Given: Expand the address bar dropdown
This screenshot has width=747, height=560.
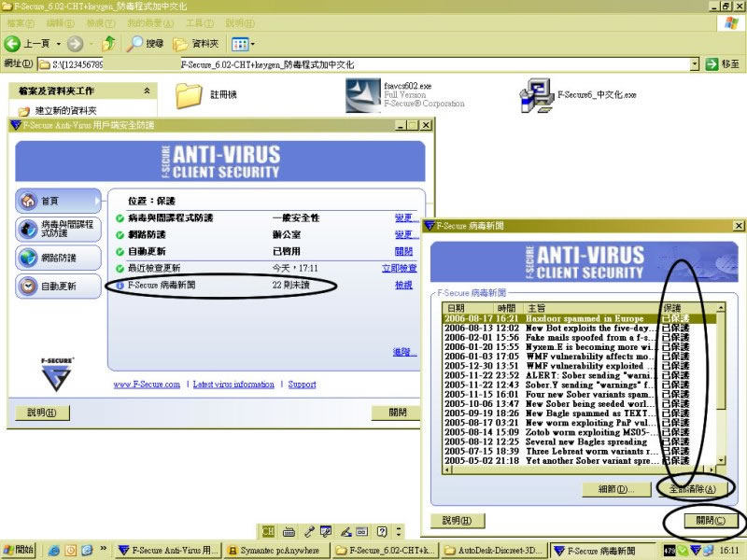Looking at the screenshot, I should click(695, 64).
